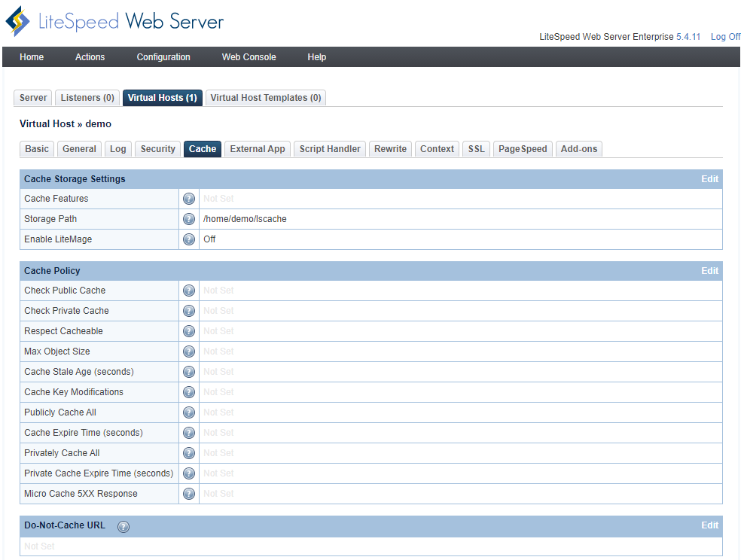
Task: Open help for Do-Not-Cache URL
Action: point(123,527)
